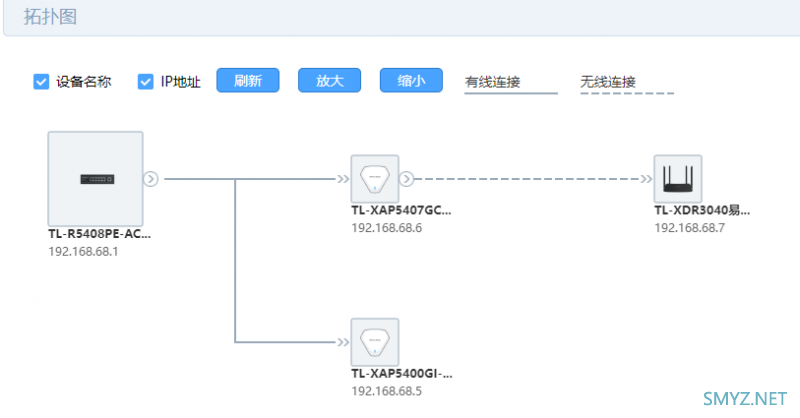
Task: Uncheck the IP地址 checkbox
Action: (x=146, y=82)
